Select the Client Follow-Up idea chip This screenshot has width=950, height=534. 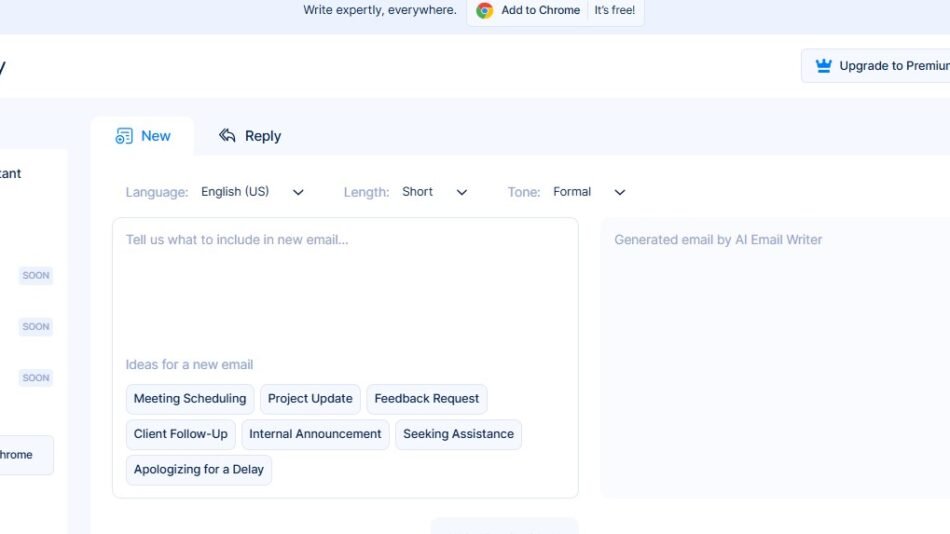tap(181, 434)
